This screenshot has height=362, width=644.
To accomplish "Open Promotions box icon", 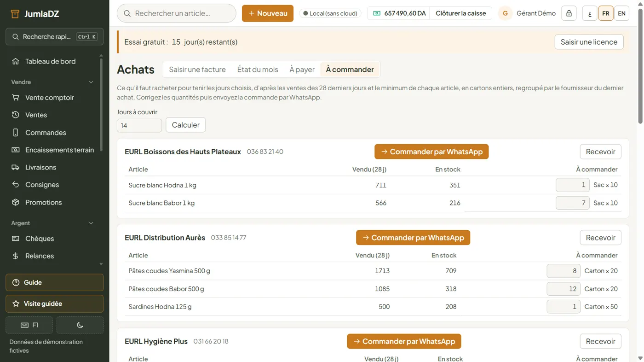I will pyautogui.click(x=16, y=202).
